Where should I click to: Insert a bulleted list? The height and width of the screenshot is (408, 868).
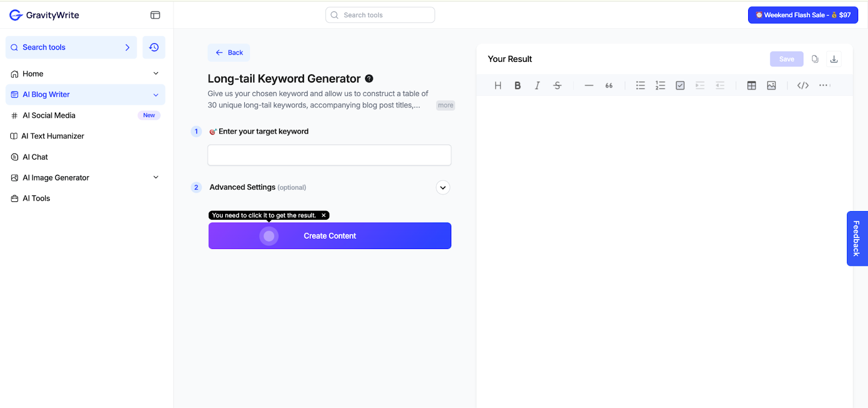point(641,85)
